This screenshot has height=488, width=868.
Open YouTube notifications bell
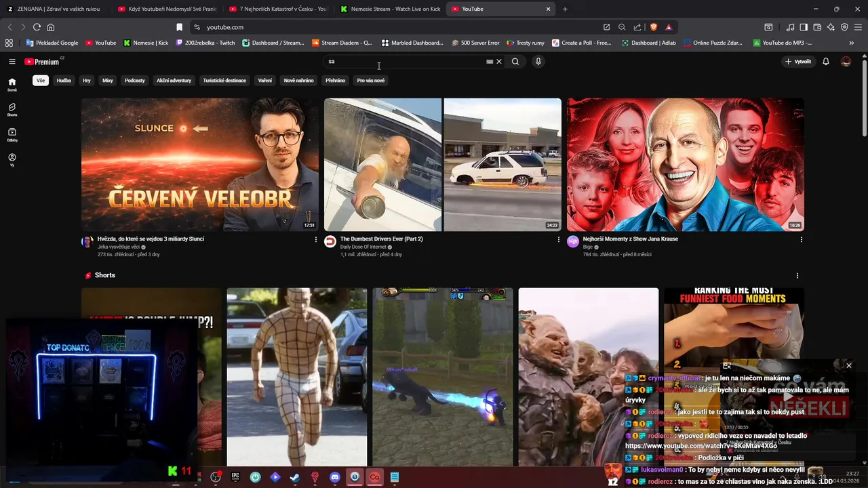tap(826, 62)
